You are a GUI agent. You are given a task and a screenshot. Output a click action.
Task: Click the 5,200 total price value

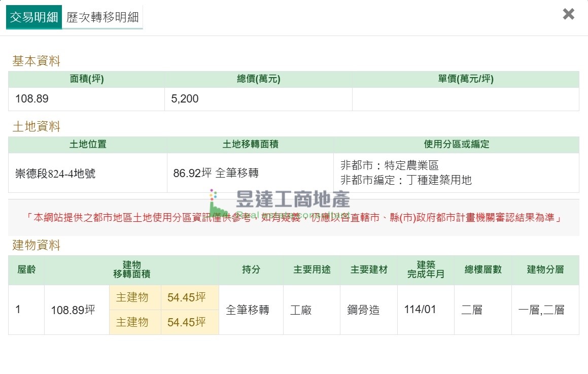click(185, 99)
